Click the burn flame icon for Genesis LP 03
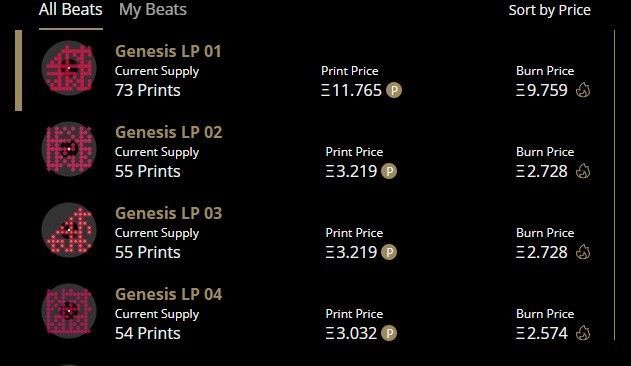 (x=583, y=252)
